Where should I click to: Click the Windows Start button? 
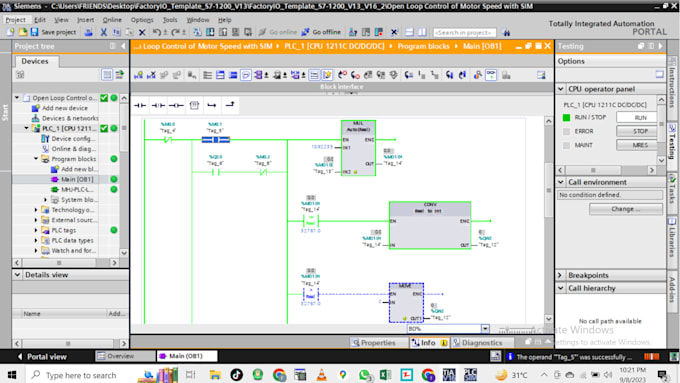click(12, 375)
